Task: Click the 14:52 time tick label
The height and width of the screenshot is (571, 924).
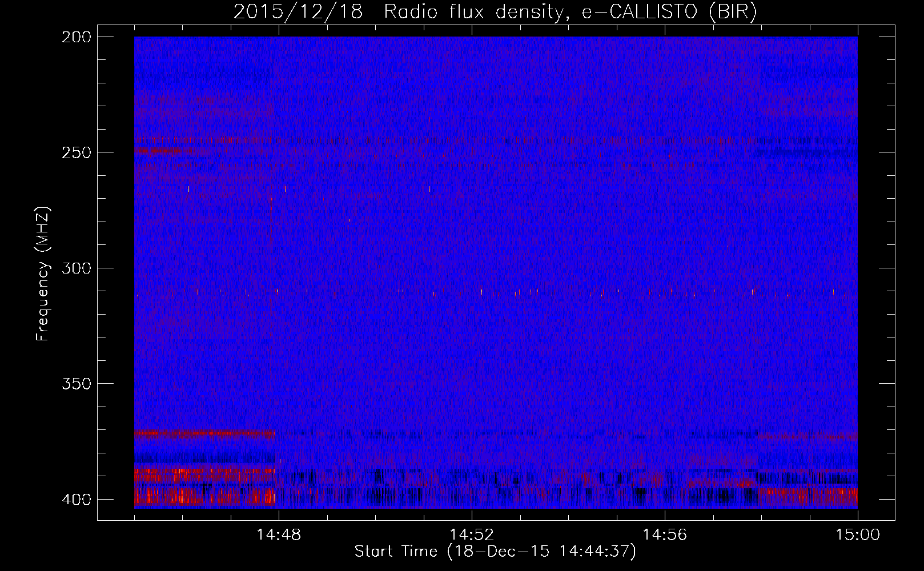Action: [472, 535]
